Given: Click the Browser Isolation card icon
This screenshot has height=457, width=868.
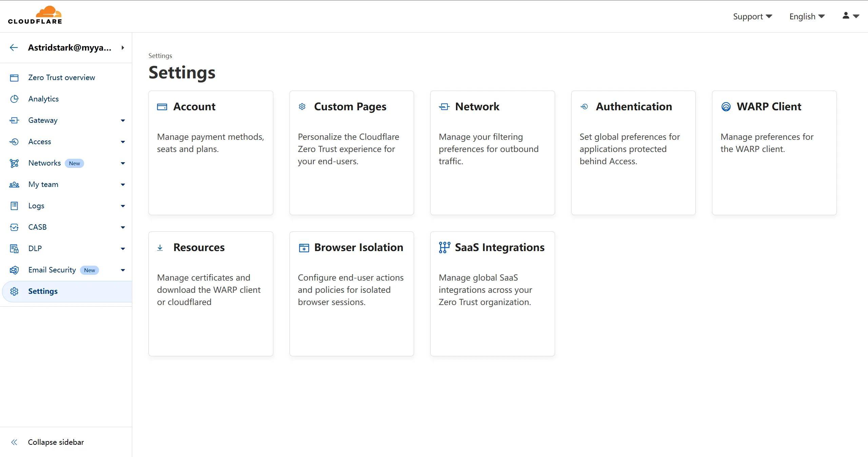Looking at the screenshot, I should (x=304, y=248).
